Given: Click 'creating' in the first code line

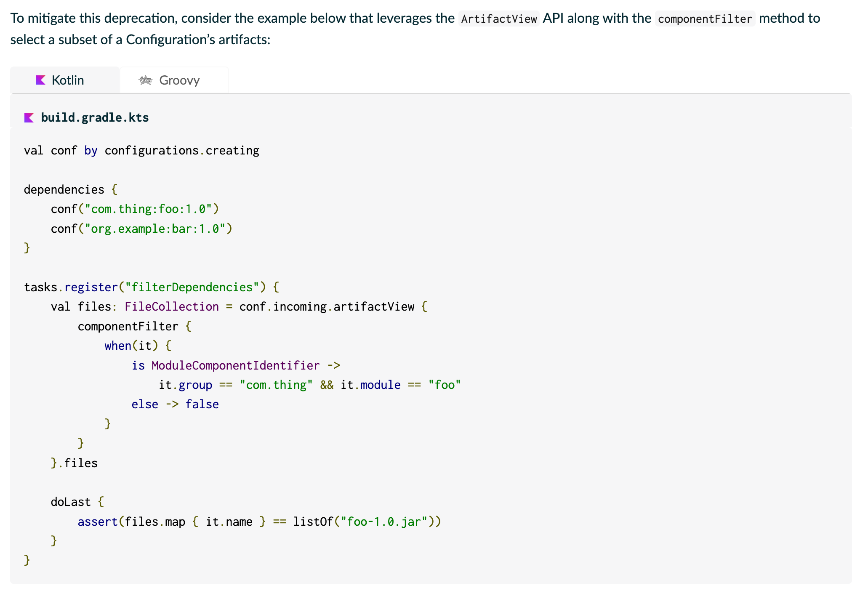Looking at the screenshot, I should click(232, 151).
